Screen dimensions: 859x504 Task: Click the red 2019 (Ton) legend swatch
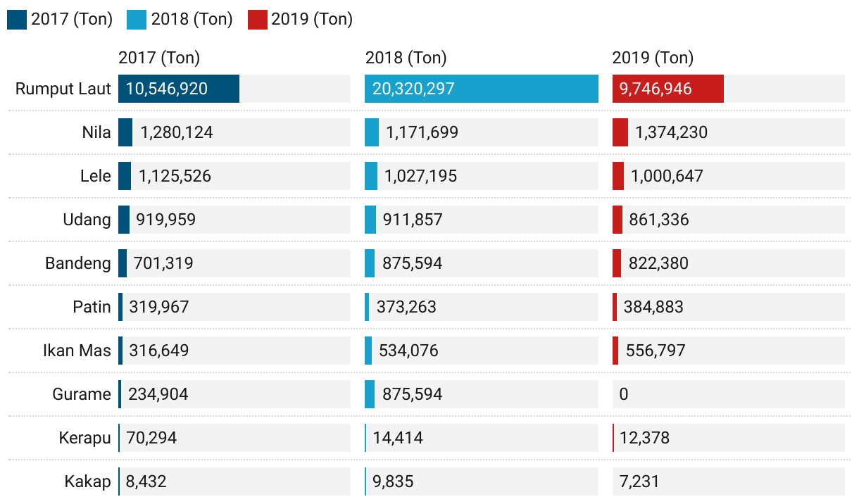[257, 19]
